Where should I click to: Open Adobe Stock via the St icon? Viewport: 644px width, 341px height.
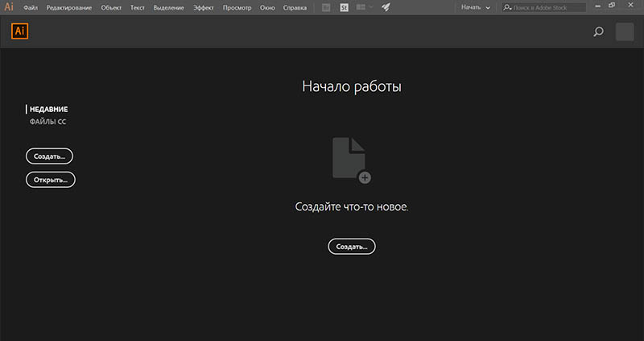[x=344, y=7]
